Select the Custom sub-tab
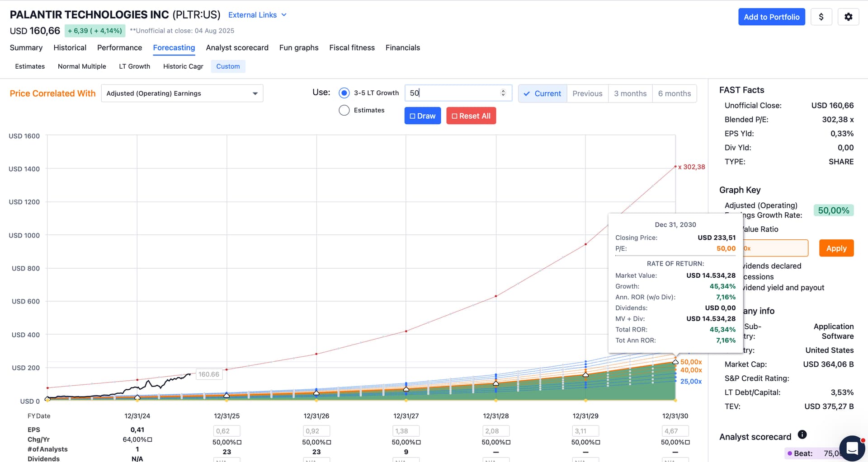 click(228, 66)
